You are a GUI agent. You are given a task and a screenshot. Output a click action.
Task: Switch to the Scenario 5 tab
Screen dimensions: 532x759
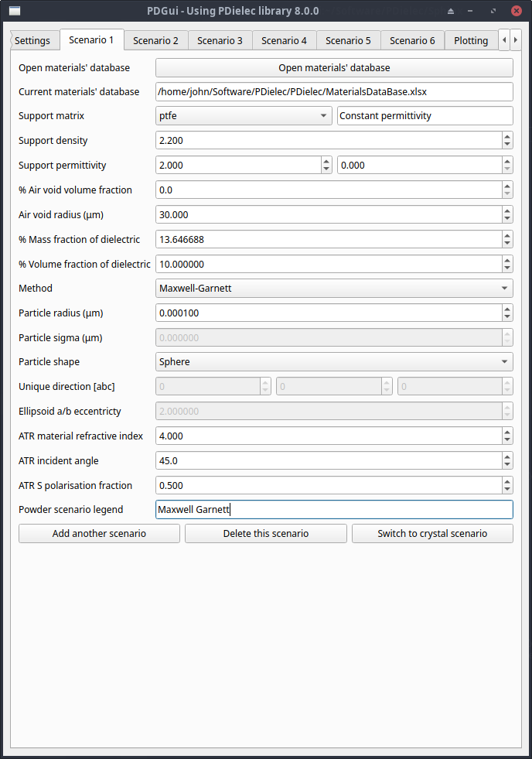(x=348, y=41)
